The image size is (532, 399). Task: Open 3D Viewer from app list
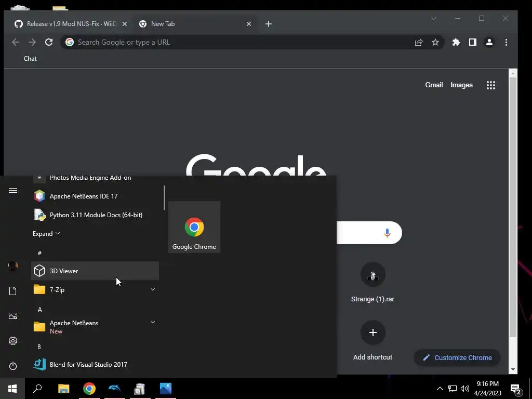[95, 271]
